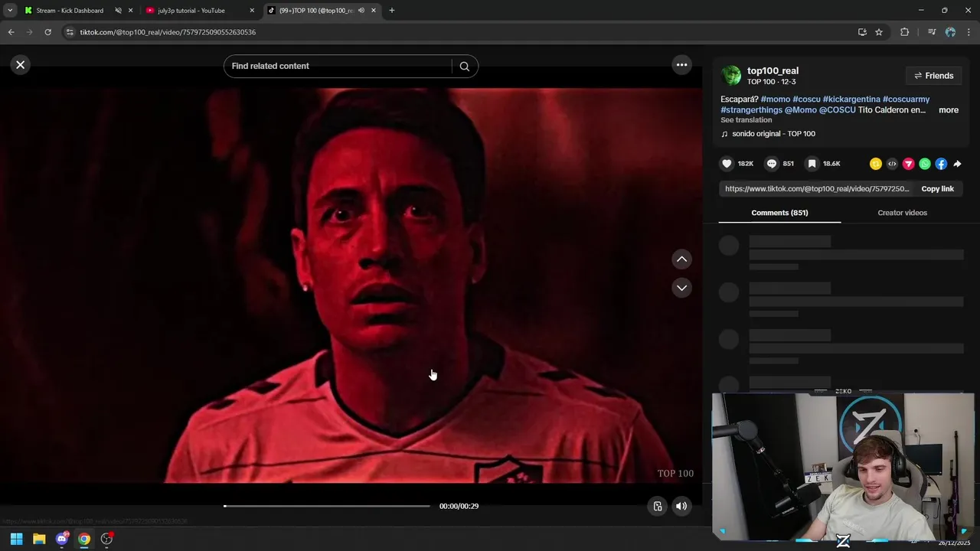The width and height of the screenshot is (980, 551).
Task: Open #coscuarmy hashtag
Action: click(906, 99)
